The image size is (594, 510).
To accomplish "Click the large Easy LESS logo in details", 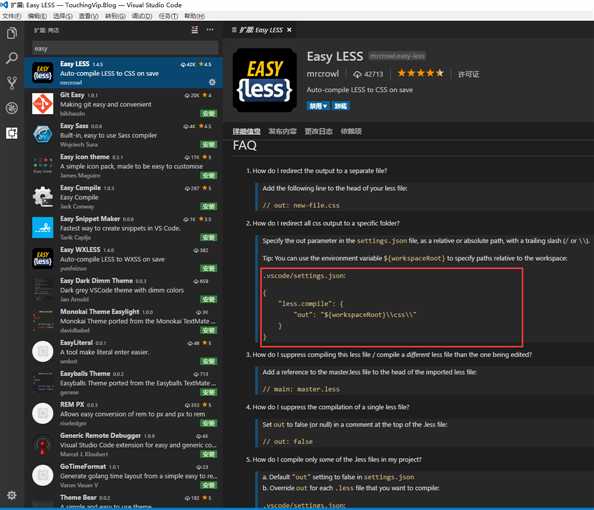I will click(x=264, y=80).
